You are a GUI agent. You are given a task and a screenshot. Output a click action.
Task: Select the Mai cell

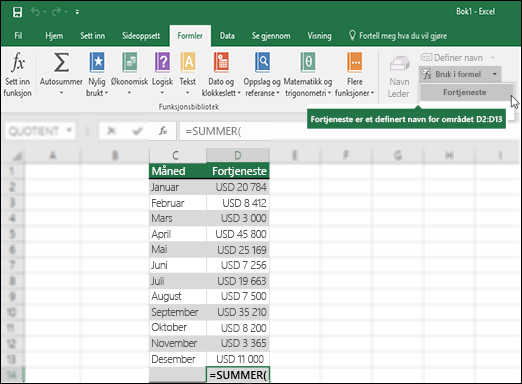[177, 250]
